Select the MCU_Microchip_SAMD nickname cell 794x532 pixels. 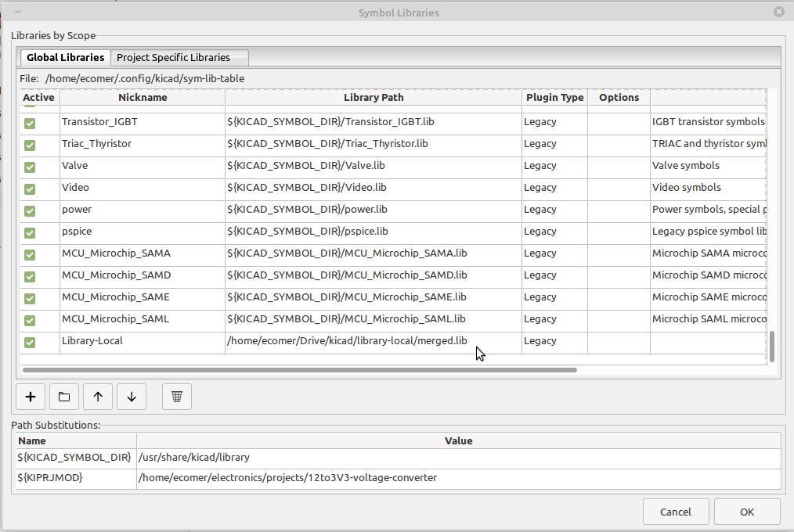click(143, 277)
